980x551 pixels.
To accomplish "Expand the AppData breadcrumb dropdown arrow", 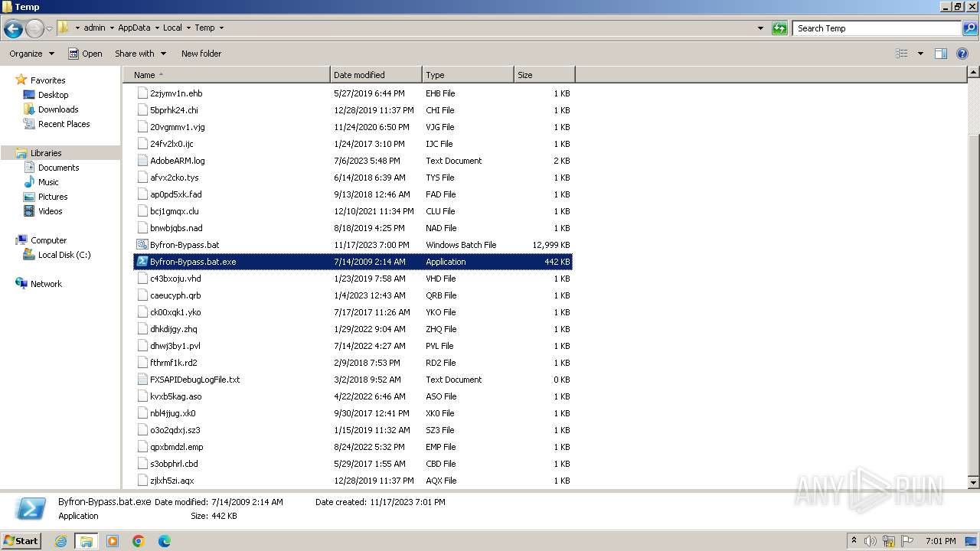I will (x=157, y=28).
